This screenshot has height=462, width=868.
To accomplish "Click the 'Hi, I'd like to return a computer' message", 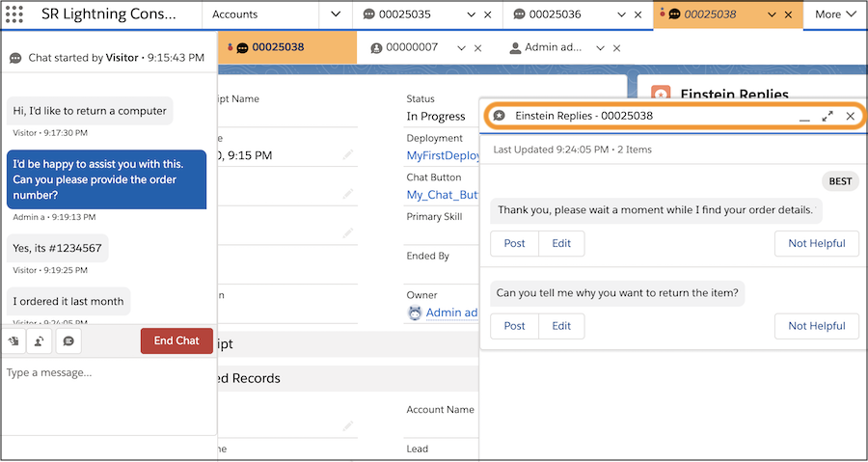I will pos(90,111).
